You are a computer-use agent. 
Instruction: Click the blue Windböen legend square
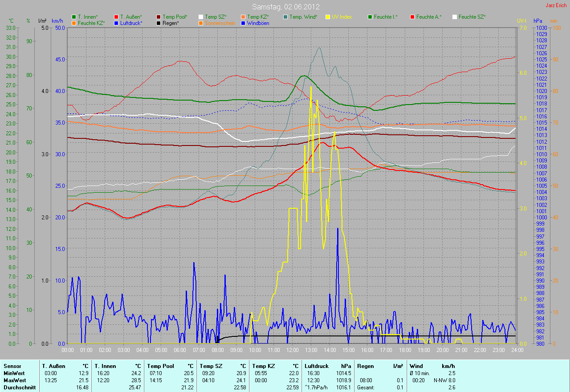[243, 23]
